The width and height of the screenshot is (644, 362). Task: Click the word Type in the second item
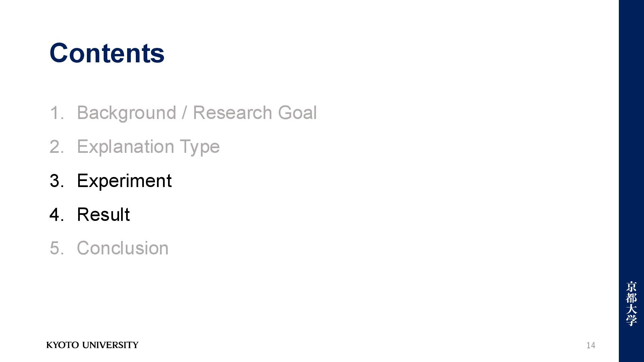[200, 147]
